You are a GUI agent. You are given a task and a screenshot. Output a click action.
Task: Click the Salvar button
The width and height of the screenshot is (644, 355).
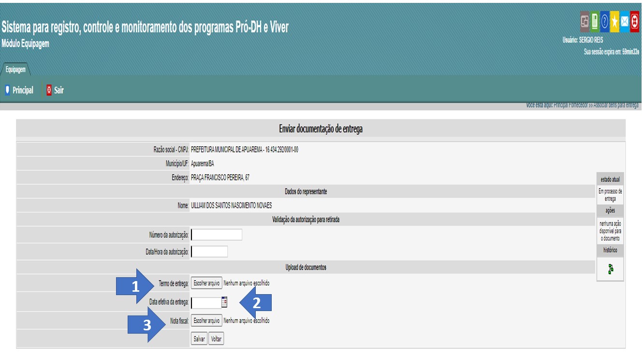pos(199,339)
